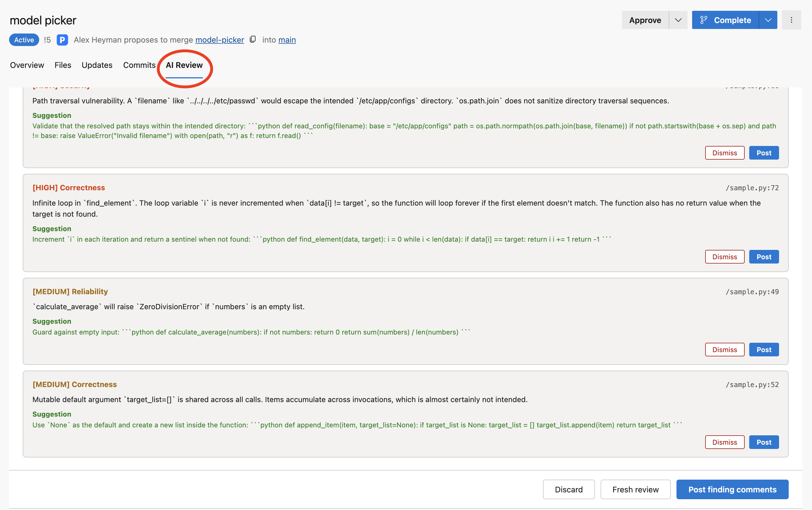Click the Suggestion label under infinite loop finding
Screen dimensions: 812x510
click(52, 229)
